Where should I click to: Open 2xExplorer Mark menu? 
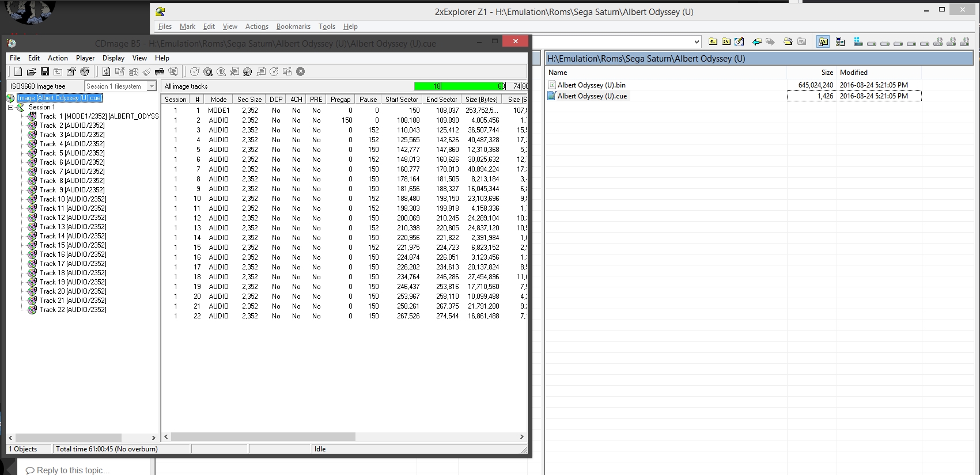[x=187, y=26]
